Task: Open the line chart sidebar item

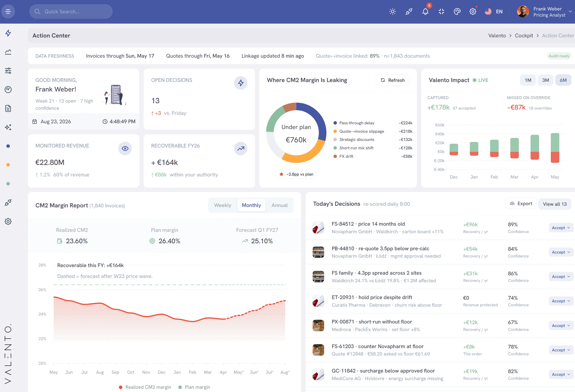Action: click(8, 52)
